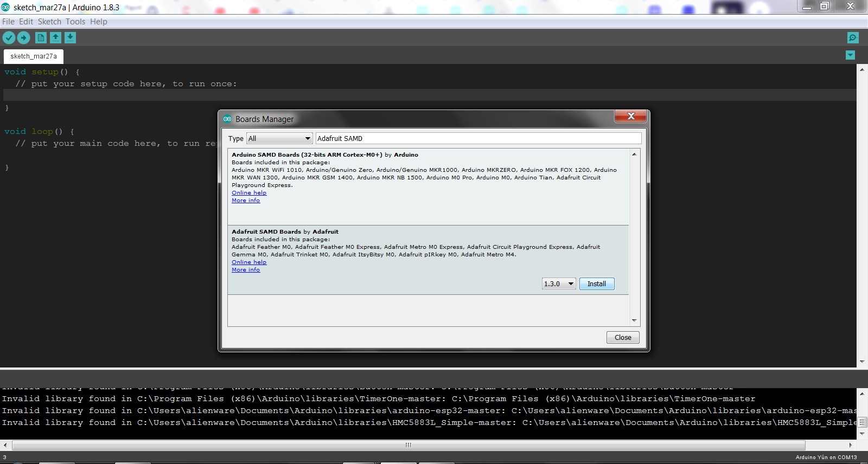The image size is (868, 464).
Task: Click the code editor scroll down arrow
Action: [862, 362]
